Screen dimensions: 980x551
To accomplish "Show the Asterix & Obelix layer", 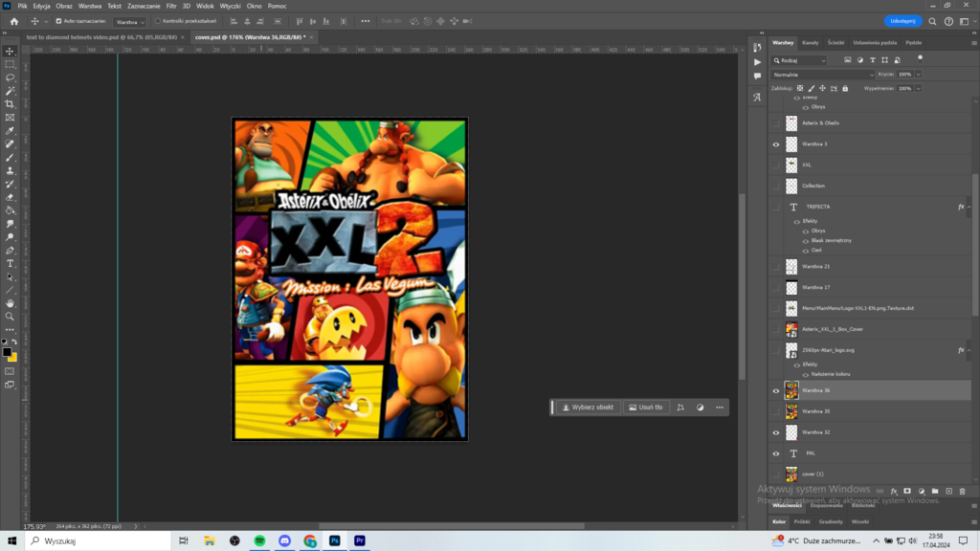I will [x=776, y=123].
